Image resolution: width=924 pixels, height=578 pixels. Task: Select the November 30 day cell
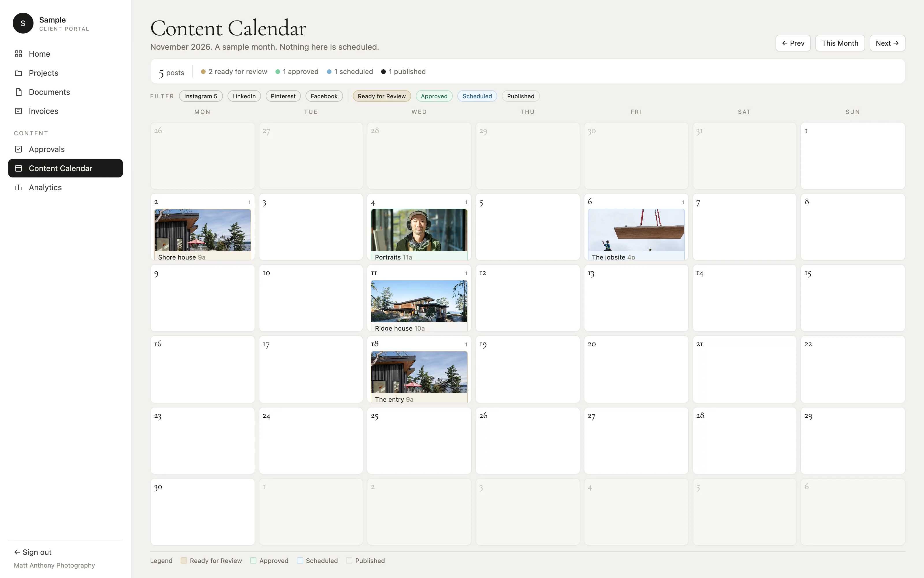tap(202, 512)
